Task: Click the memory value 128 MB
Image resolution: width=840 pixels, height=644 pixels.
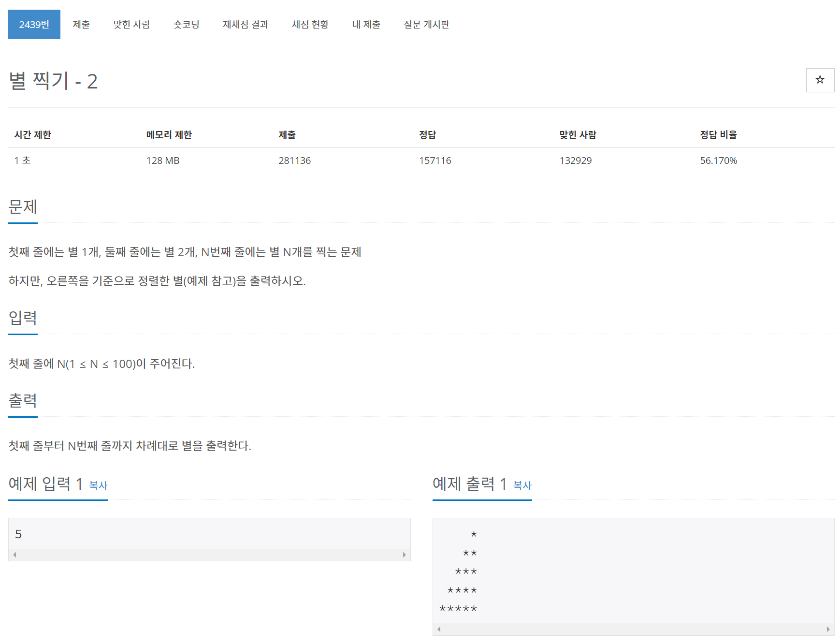Action: click(163, 161)
